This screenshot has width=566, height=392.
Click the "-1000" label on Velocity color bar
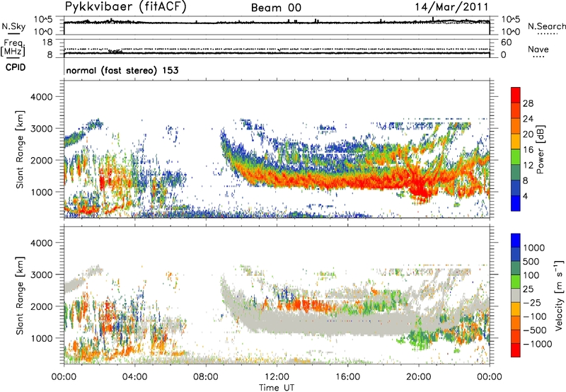[x=537, y=344]
